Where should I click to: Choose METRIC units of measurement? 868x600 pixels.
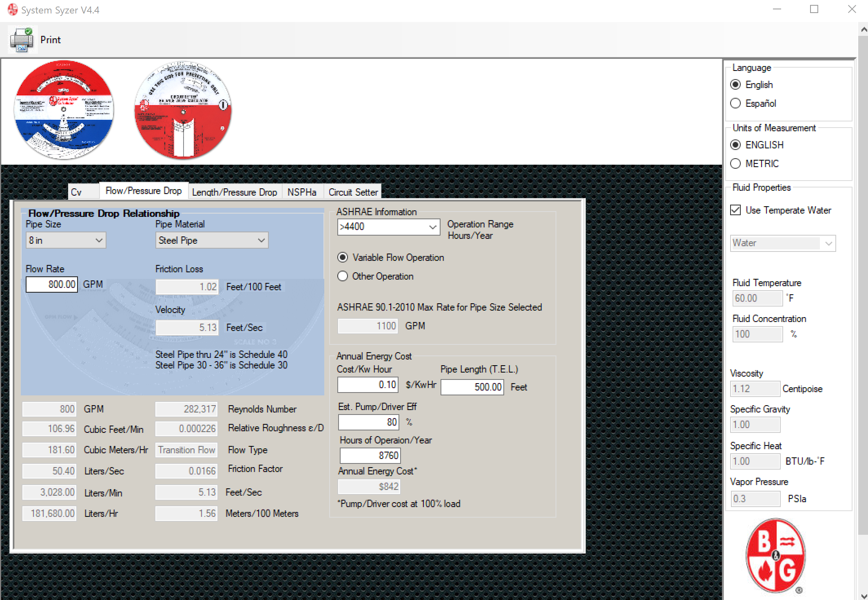(x=735, y=163)
